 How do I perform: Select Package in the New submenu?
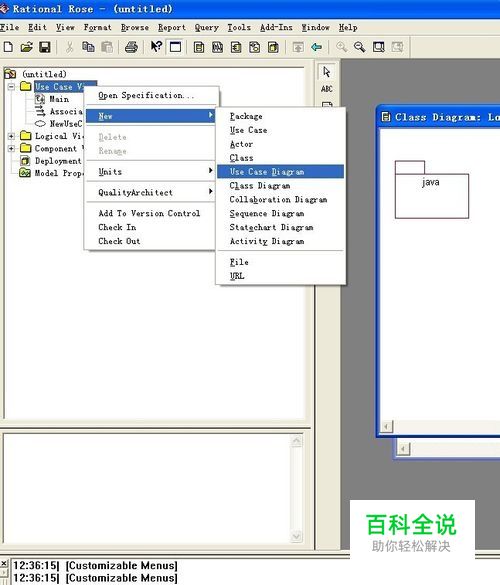pyautogui.click(x=280, y=116)
